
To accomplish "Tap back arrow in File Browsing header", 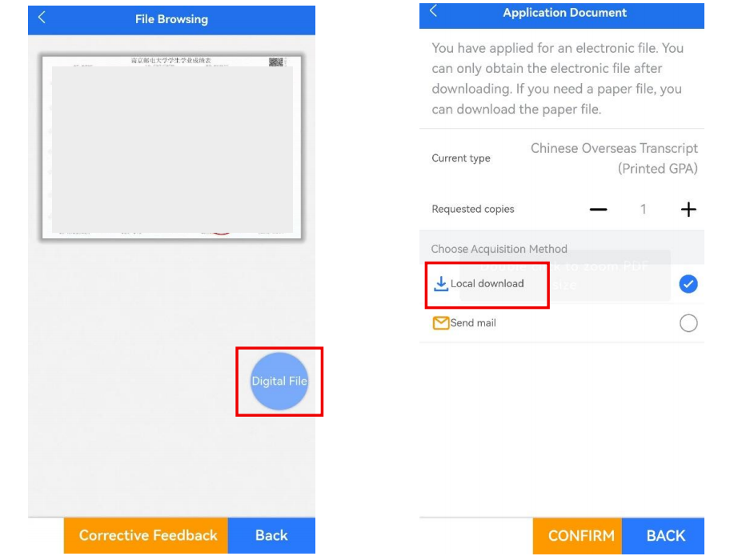I will [x=42, y=18].
